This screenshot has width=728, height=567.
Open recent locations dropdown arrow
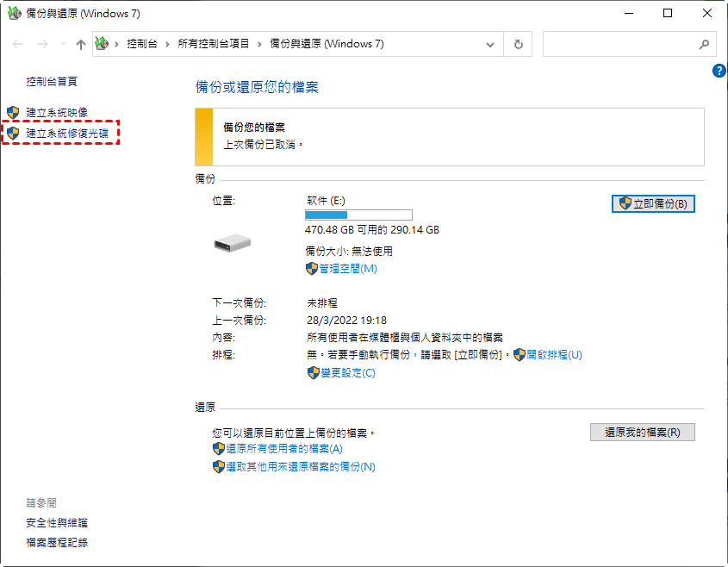point(64,44)
